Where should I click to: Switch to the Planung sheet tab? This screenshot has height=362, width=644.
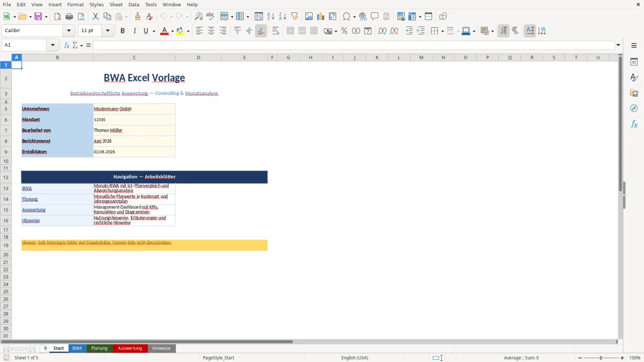tap(99, 348)
